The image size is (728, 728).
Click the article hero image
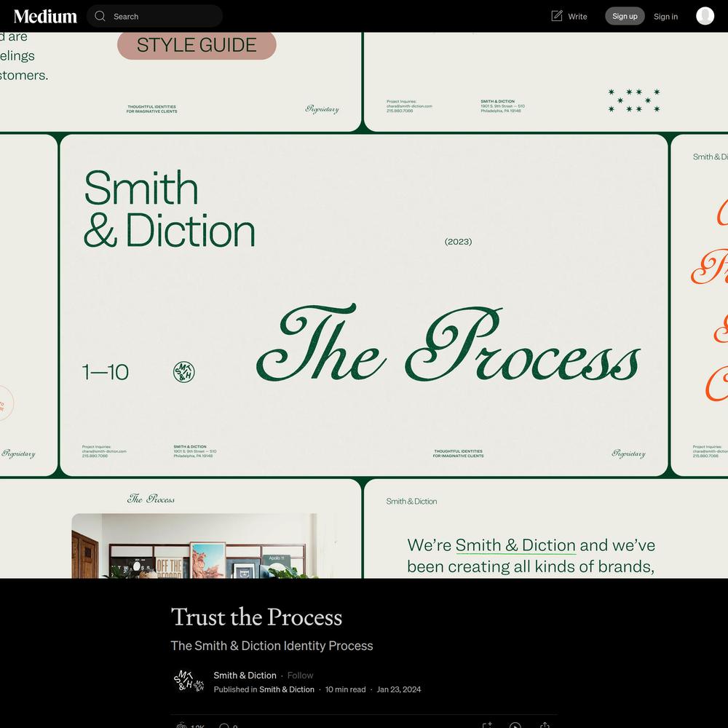364,305
